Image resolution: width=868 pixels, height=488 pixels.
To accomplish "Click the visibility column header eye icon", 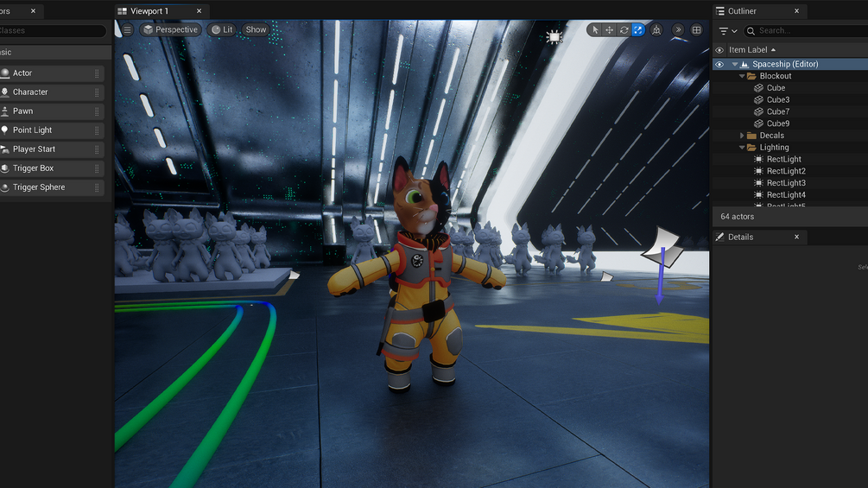I will [x=719, y=50].
